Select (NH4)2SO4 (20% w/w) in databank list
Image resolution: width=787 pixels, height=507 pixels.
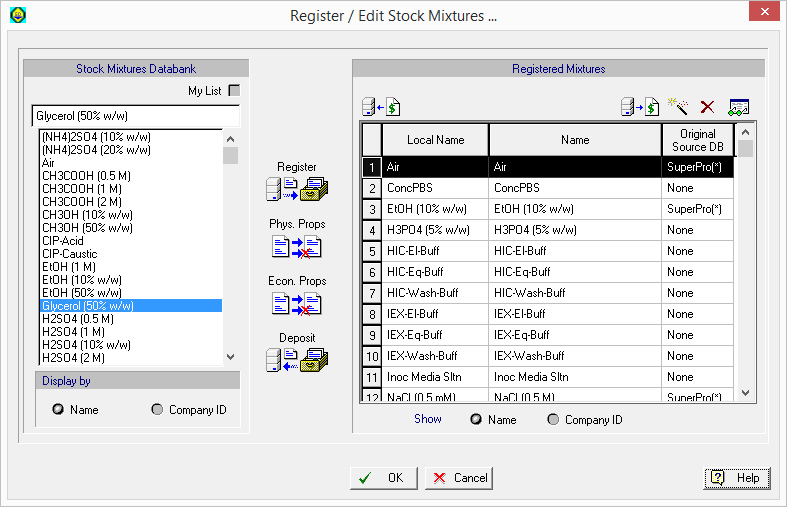pyautogui.click(x=130, y=150)
